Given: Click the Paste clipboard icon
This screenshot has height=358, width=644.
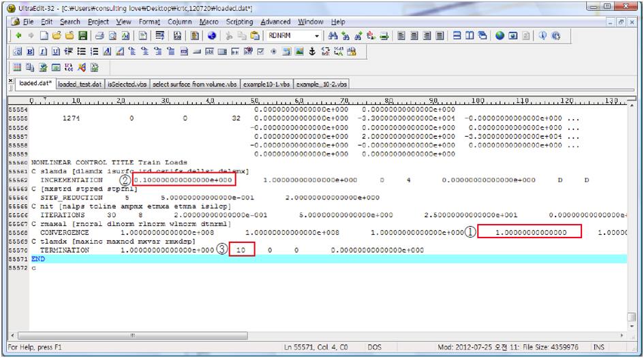Looking at the screenshot, I should point(255,36).
